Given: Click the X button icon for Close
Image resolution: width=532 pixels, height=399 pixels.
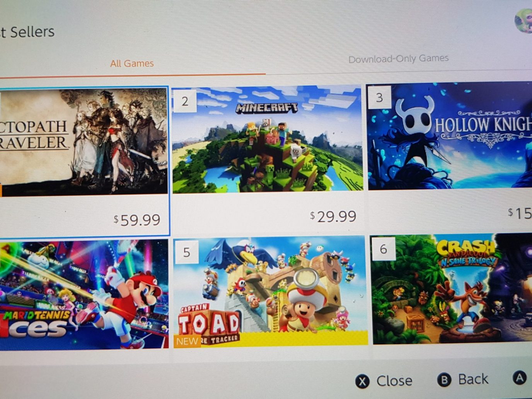Looking at the screenshot, I should click(362, 382).
